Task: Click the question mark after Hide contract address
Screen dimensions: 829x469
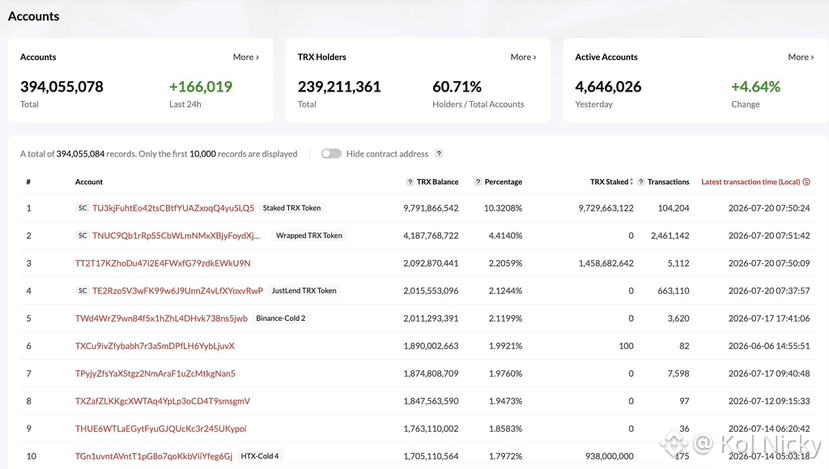Action: point(439,154)
